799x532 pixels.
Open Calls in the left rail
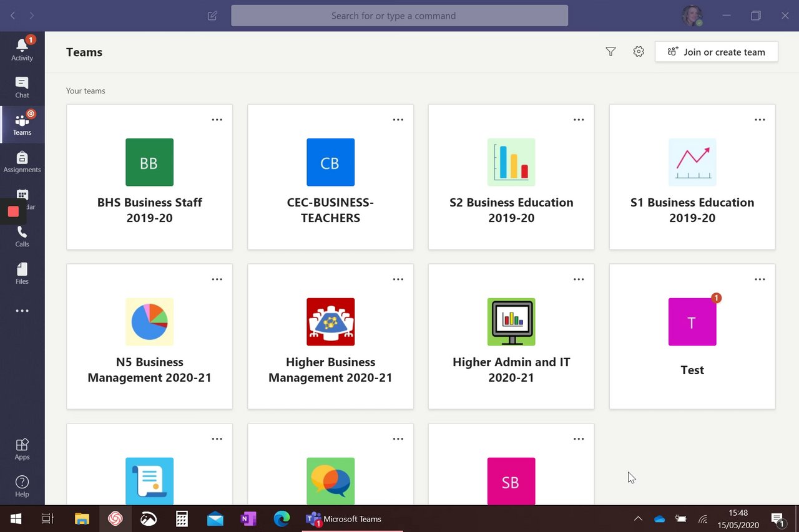coord(22,237)
